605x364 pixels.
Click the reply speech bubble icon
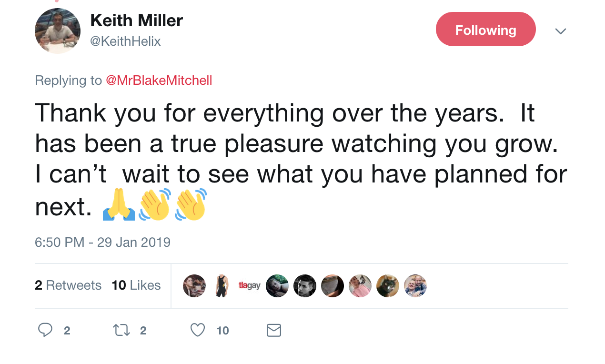pyautogui.click(x=45, y=330)
